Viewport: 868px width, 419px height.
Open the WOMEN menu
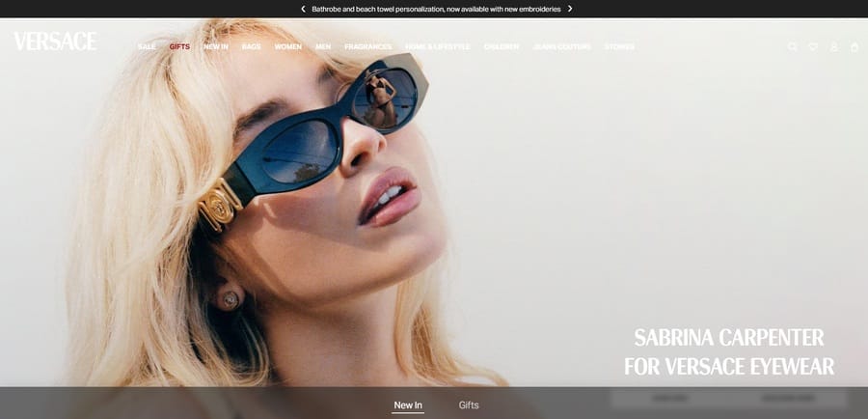pyautogui.click(x=287, y=47)
